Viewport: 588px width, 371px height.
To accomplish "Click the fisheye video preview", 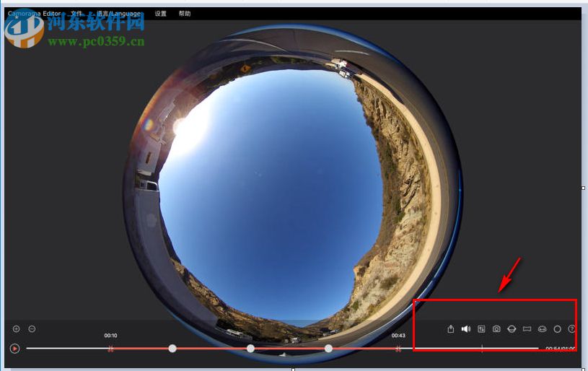I will [x=293, y=193].
